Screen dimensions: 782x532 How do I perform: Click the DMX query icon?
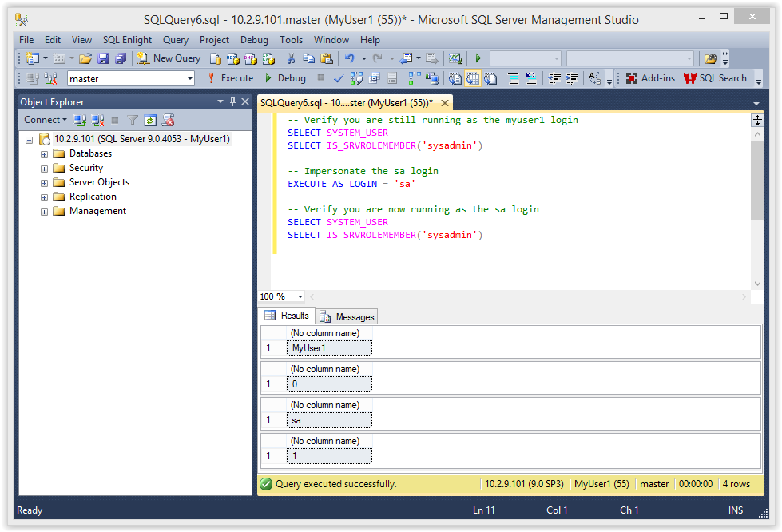(250, 58)
